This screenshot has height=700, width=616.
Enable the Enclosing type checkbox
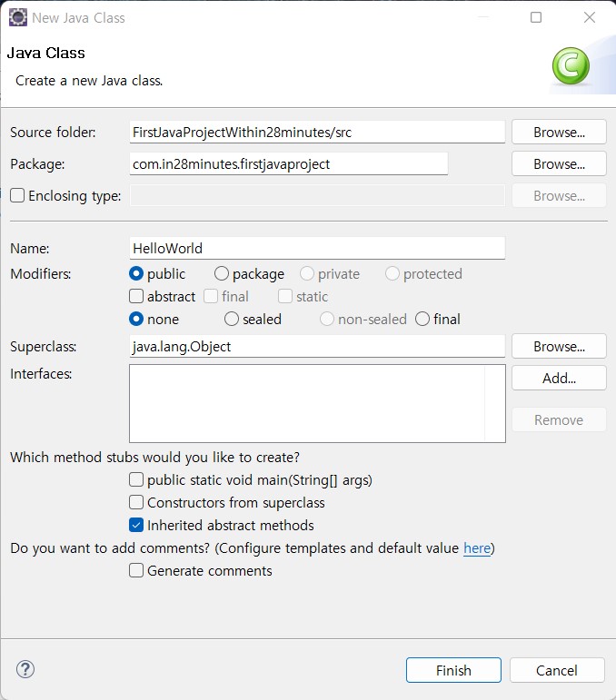[17, 195]
